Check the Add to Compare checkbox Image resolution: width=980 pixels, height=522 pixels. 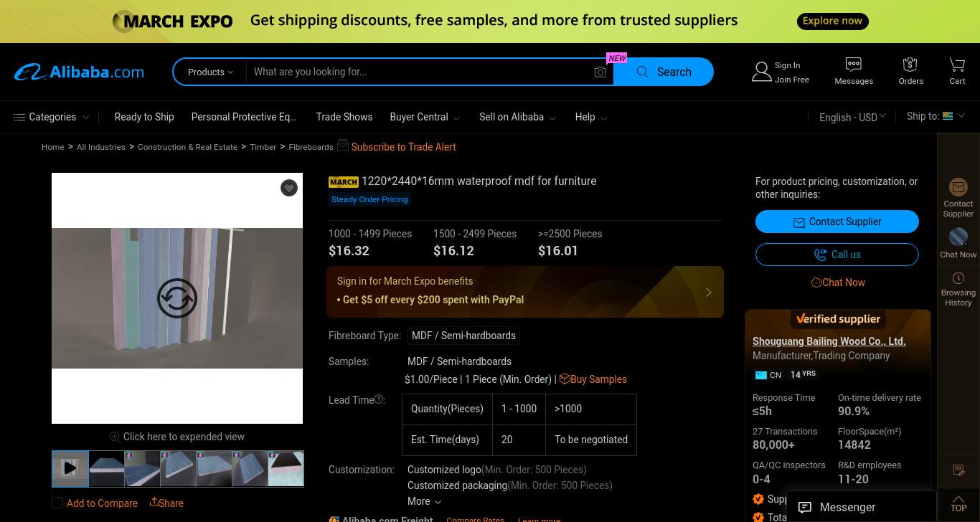57,503
